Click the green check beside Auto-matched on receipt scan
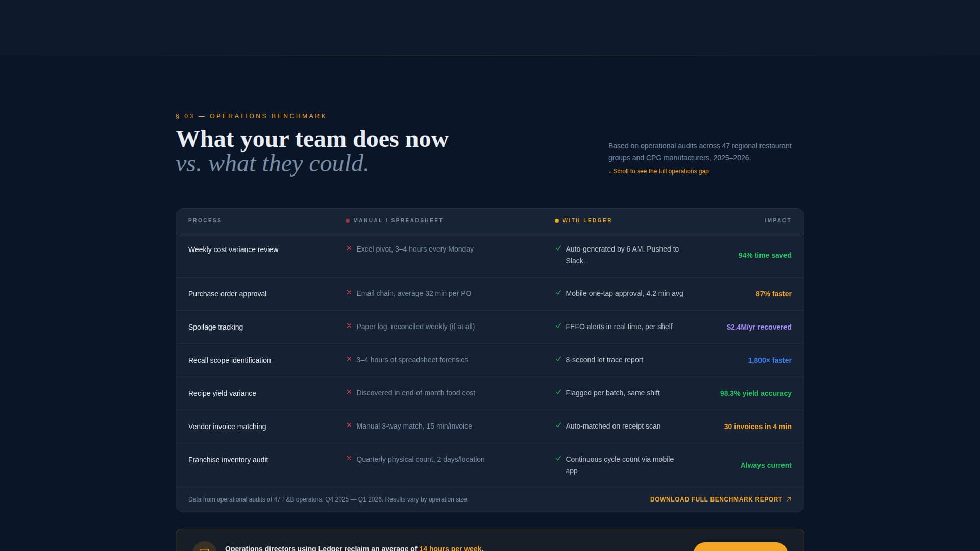980x551 pixels. pyautogui.click(x=558, y=425)
